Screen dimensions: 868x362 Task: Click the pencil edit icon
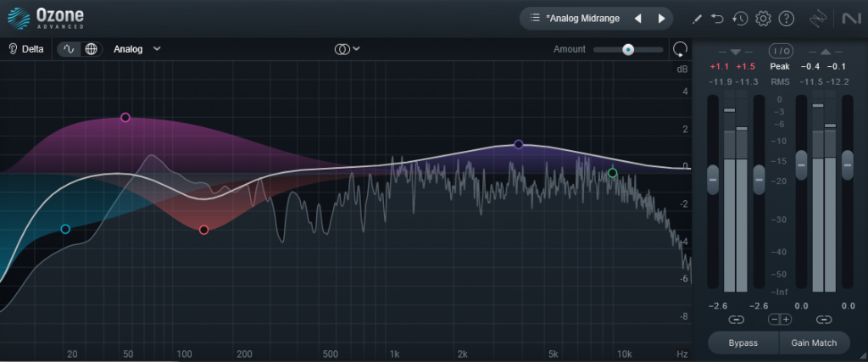(697, 19)
